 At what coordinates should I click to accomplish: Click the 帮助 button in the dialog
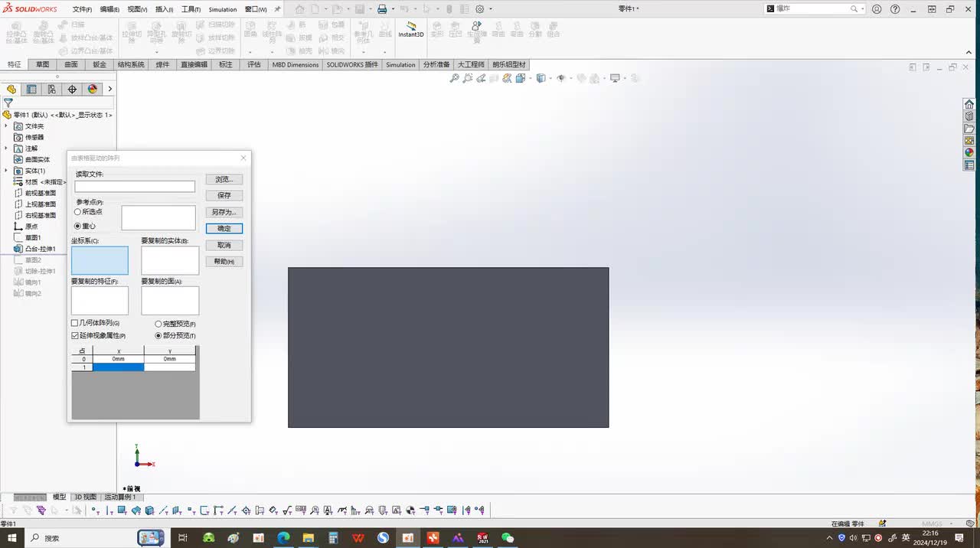coord(224,262)
